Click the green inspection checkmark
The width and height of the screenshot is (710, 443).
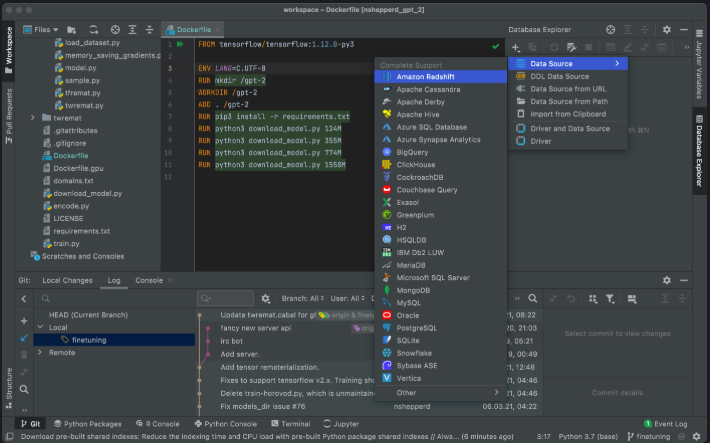495,46
